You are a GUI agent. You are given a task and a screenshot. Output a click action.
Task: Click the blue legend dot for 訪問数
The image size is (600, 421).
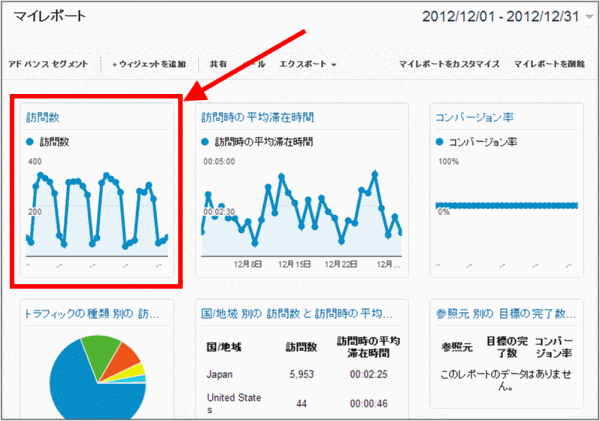pos(32,142)
